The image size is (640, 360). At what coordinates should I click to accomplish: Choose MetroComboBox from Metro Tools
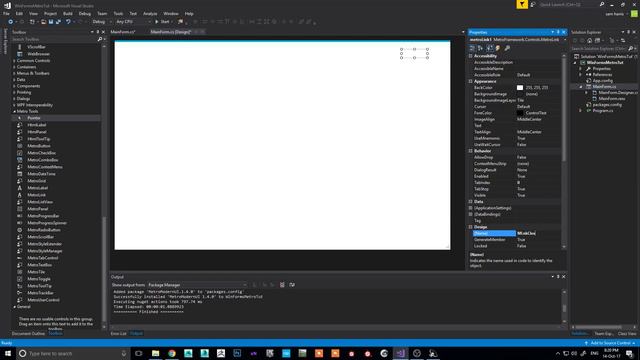coord(42,160)
